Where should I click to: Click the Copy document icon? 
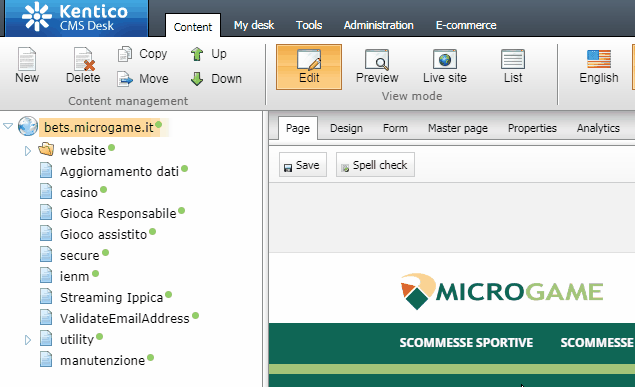[x=125, y=54]
